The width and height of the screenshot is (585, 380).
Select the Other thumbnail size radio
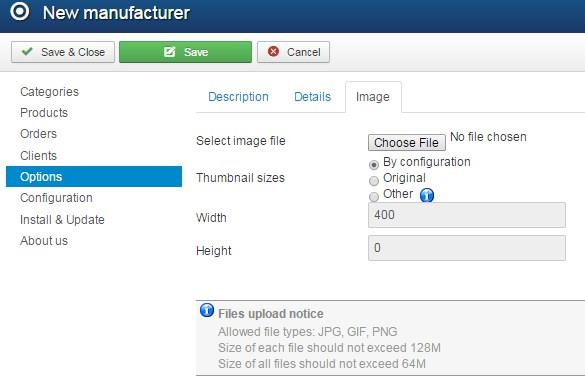pyautogui.click(x=373, y=197)
